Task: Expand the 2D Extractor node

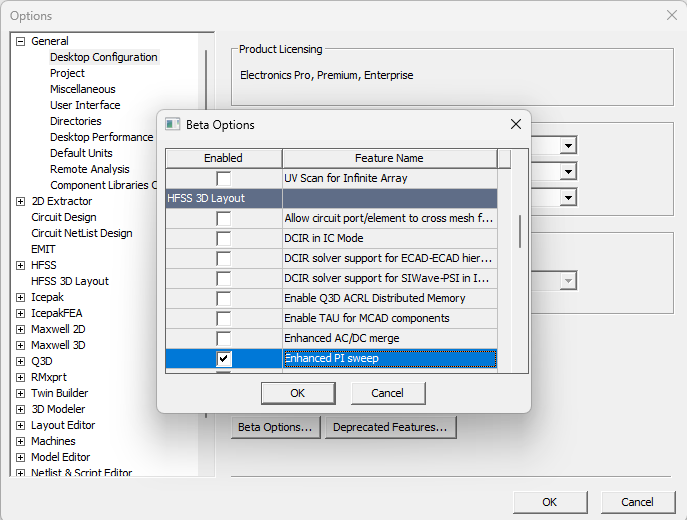Action: [20, 201]
